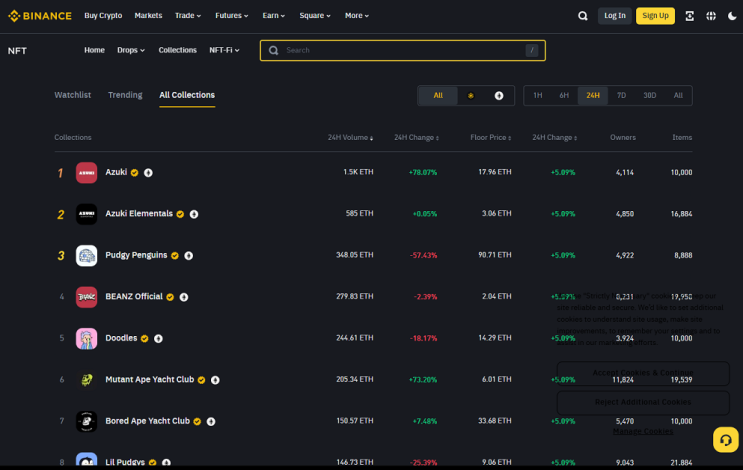Expand the Earn menu

(x=273, y=16)
